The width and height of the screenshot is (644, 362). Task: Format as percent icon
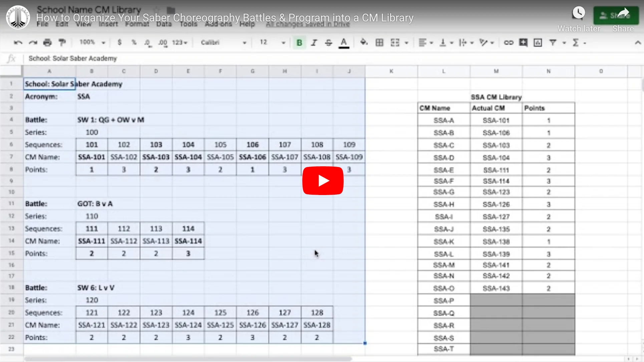(x=134, y=42)
